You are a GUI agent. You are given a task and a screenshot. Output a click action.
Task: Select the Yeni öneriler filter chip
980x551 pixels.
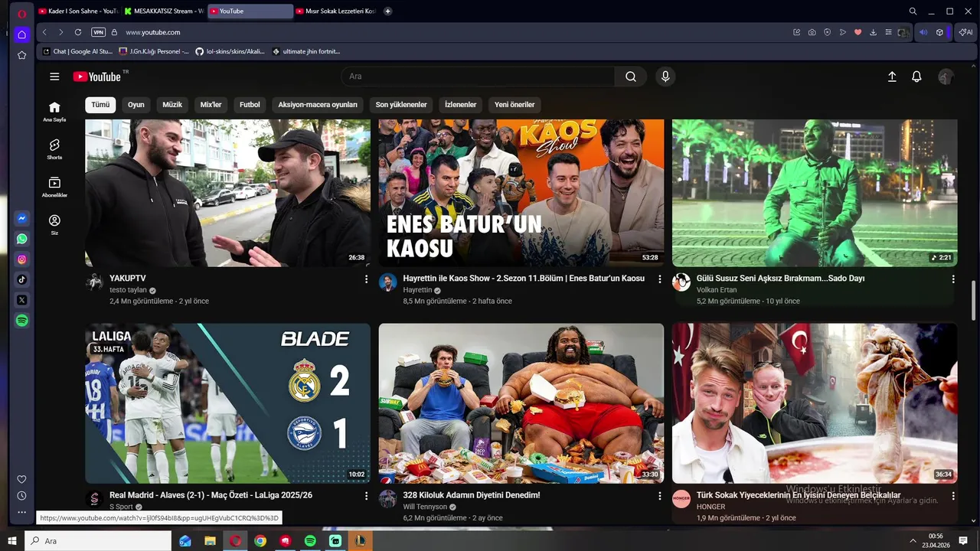tap(514, 105)
